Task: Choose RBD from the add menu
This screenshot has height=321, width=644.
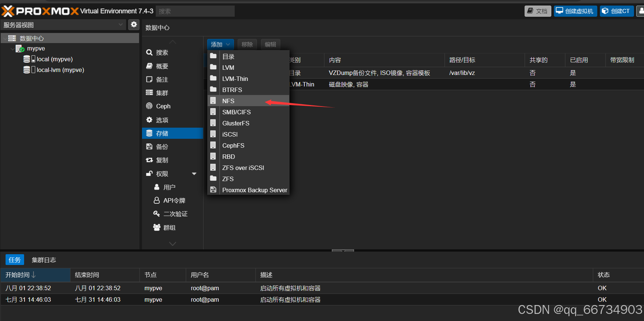Action: click(x=248, y=157)
